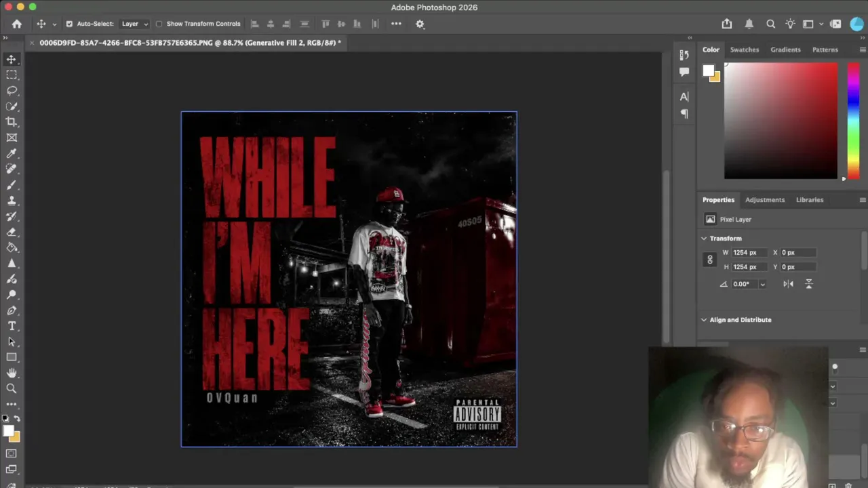This screenshot has width=868, height=488.
Task: Go to the Photoshop Home screen
Action: click(x=17, y=24)
